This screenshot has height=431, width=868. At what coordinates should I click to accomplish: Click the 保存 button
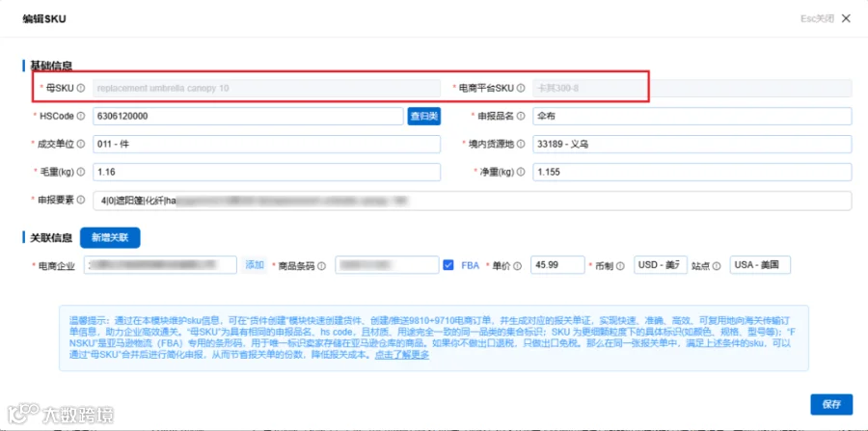tap(831, 404)
